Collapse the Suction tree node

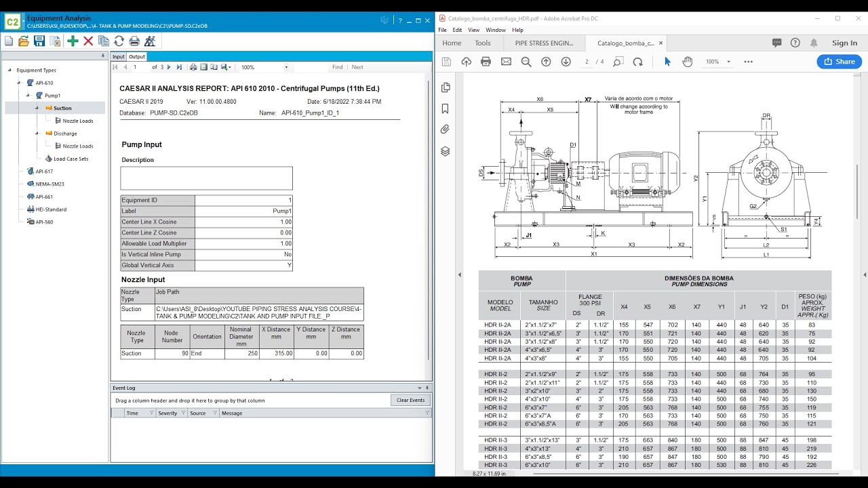pos(38,108)
